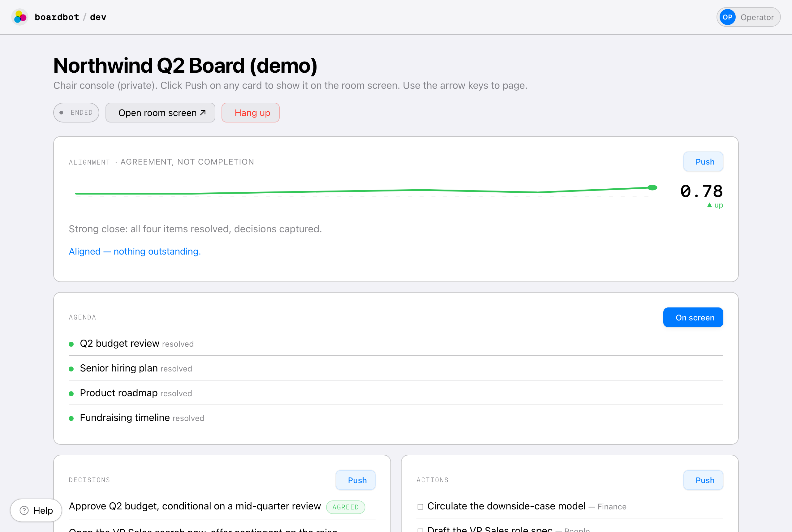This screenshot has width=792, height=532.
Task: Click the green dot beside Fundraising timeline
Action: tap(71, 418)
